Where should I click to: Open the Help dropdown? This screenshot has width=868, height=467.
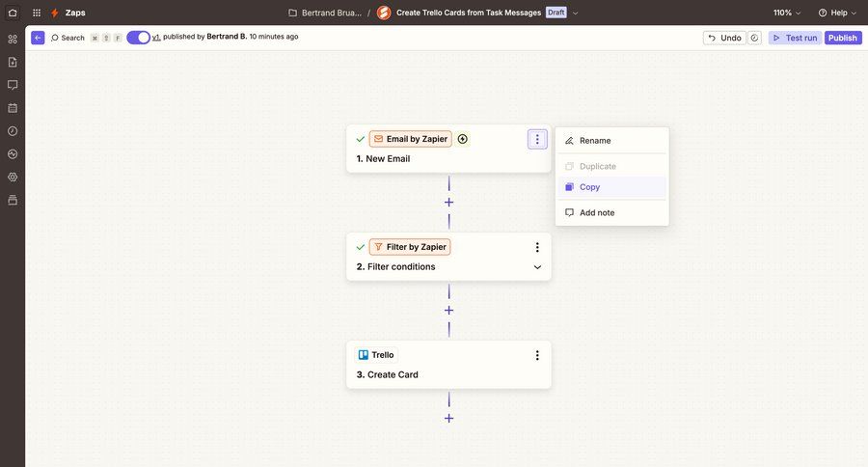click(x=837, y=13)
